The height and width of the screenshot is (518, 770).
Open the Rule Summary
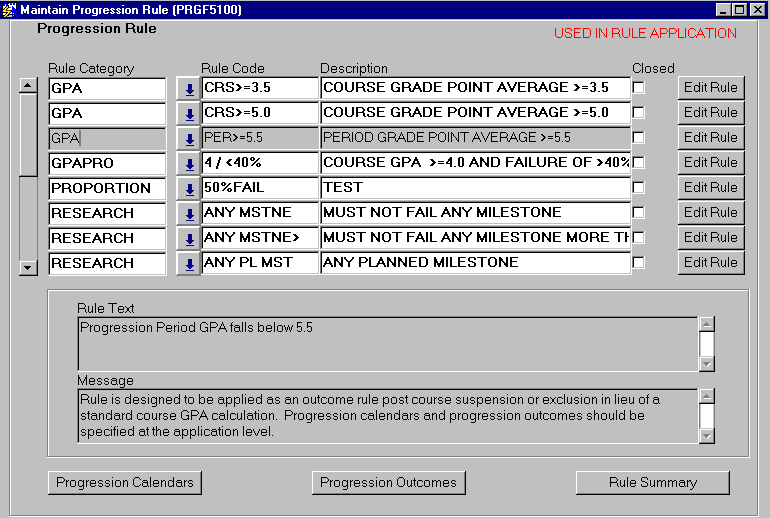coord(652,482)
